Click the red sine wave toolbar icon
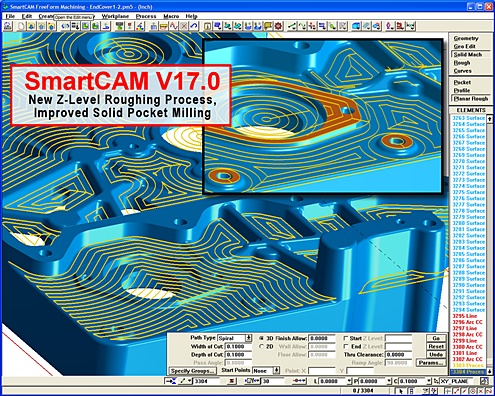Viewport: 495px width, 396px height. coord(174,26)
